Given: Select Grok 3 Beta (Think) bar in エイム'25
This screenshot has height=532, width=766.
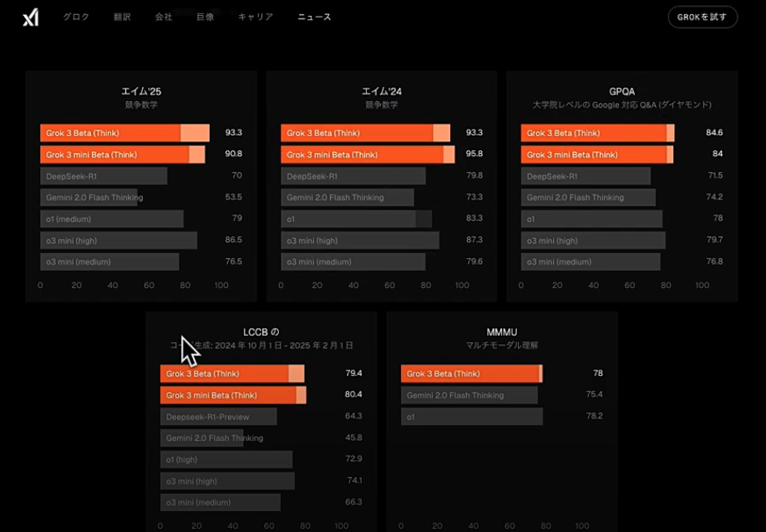Looking at the screenshot, I should pos(124,133).
